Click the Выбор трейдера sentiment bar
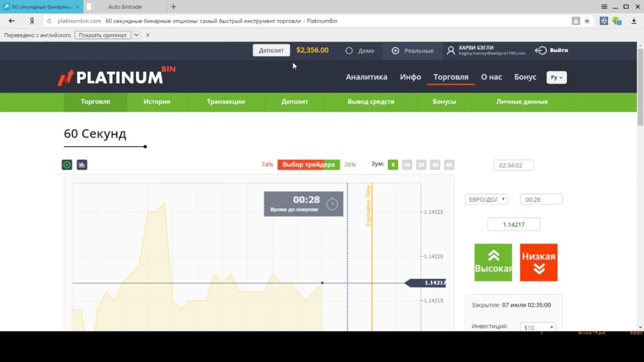The height and width of the screenshot is (362, 644). pyautogui.click(x=308, y=164)
